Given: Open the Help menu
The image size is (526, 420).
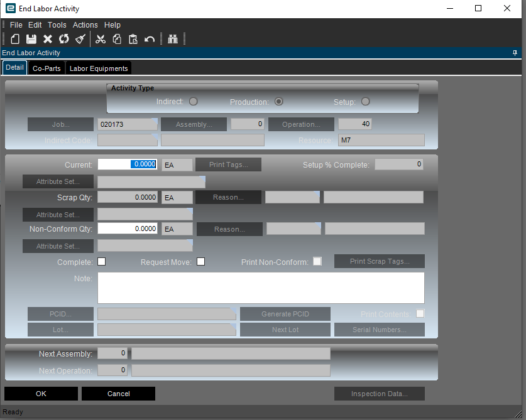Looking at the screenshot, I should pos(112,25).
